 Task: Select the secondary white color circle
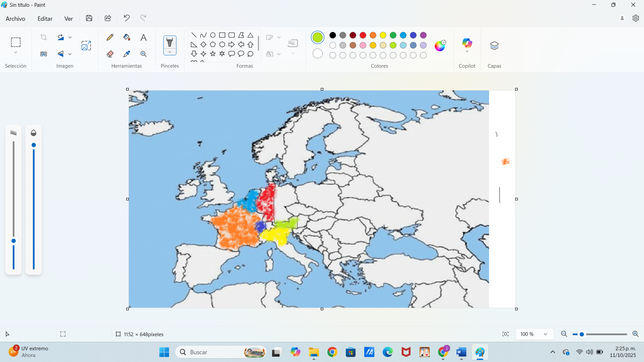pyautogui.click(x=317, y=54)
